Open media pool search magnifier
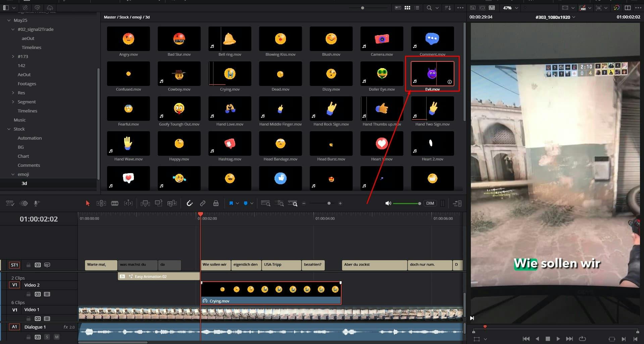Screen dimensions: 644x344 429,8
